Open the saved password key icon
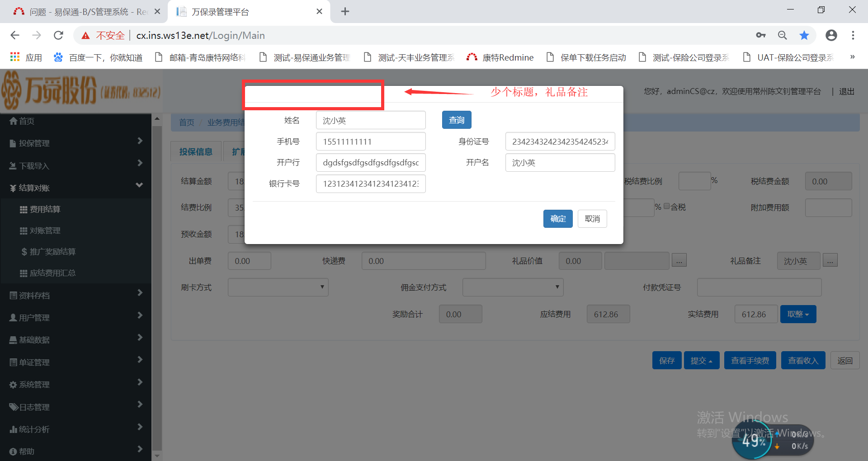This screenshot has height=461, width=868. point(761,35)
